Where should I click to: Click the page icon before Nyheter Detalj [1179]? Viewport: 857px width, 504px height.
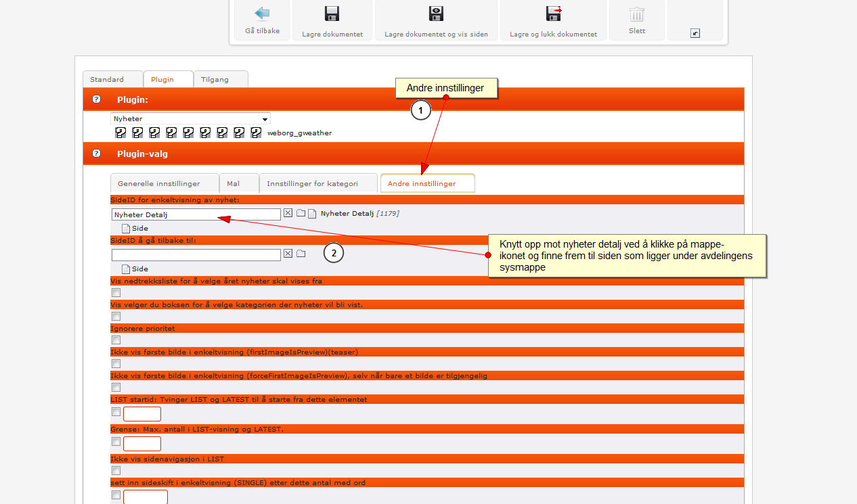point(313,214)
